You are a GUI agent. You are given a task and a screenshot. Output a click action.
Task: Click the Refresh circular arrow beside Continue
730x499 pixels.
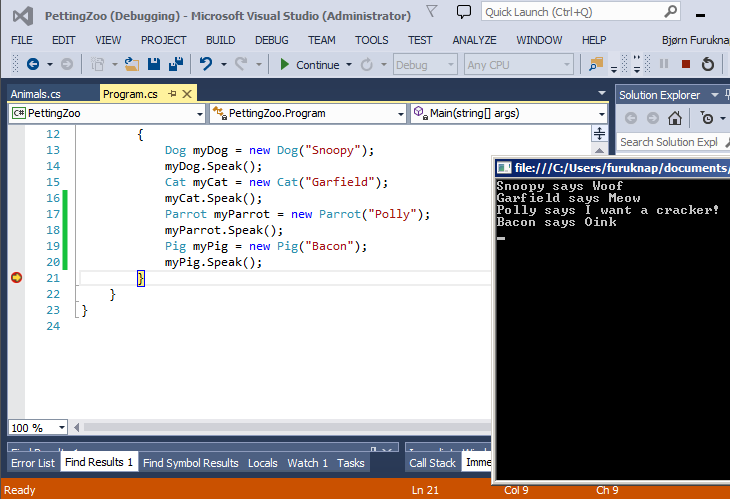367,64
